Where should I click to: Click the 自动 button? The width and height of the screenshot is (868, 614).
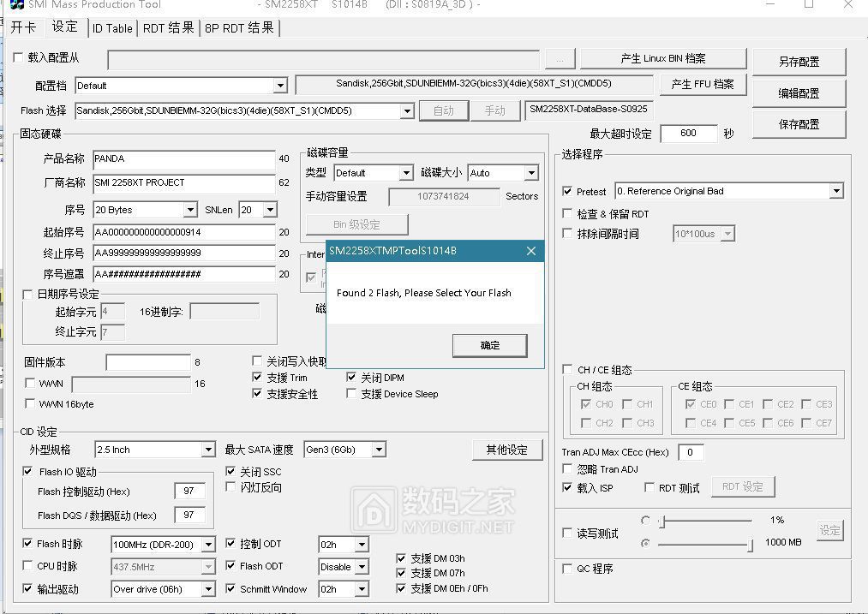(443, 110)
